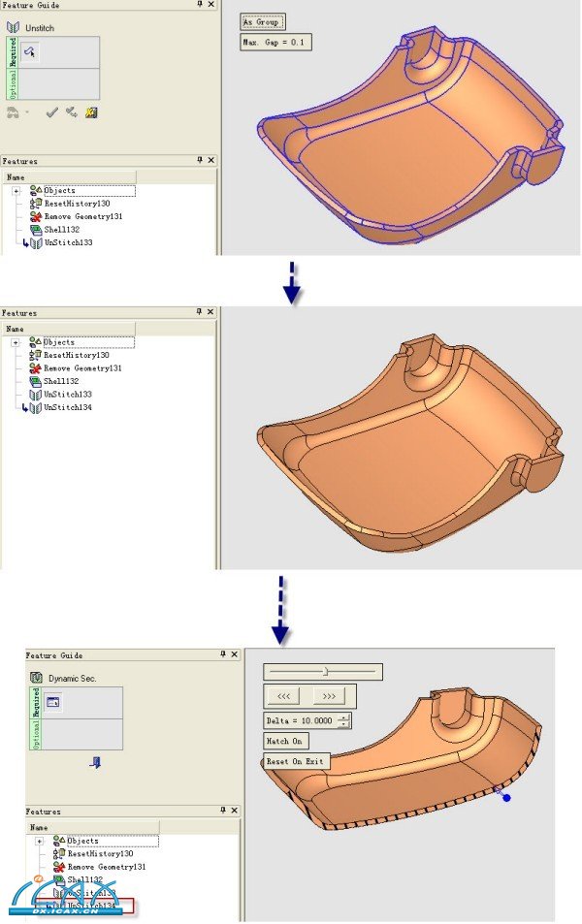
Task: Open the dropdown arrow beside the preview glasses
Action: 26,112
